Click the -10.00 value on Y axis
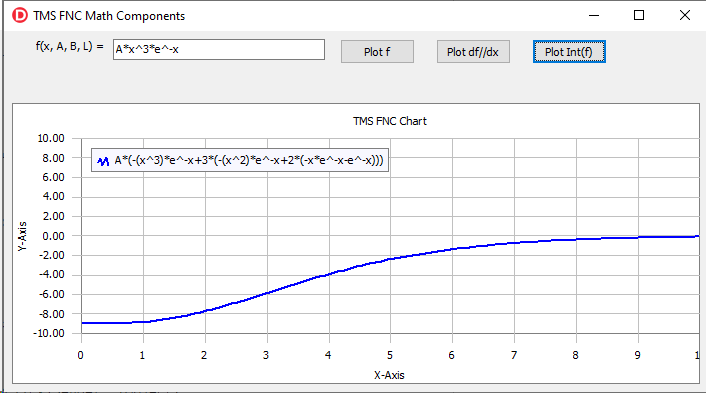This screenshot has height=393, width=706. [x=49, y=333]
